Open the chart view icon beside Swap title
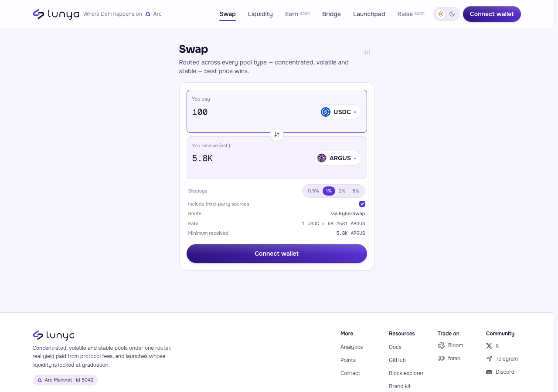 point(367,52)
